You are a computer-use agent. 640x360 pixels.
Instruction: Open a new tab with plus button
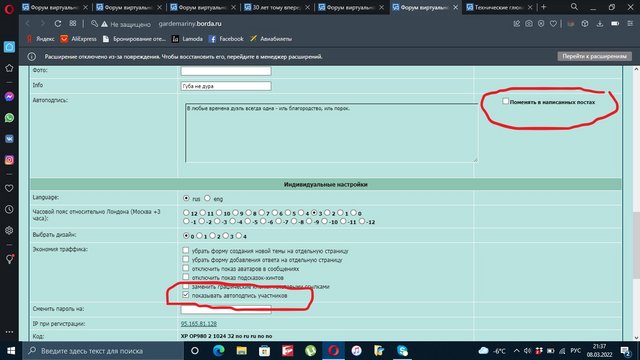[543, 7]
